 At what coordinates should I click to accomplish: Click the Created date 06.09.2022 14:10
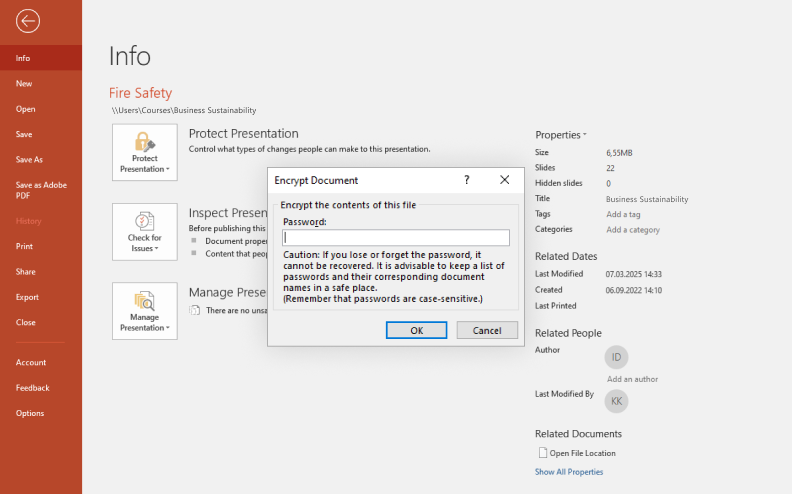(633, 290)
